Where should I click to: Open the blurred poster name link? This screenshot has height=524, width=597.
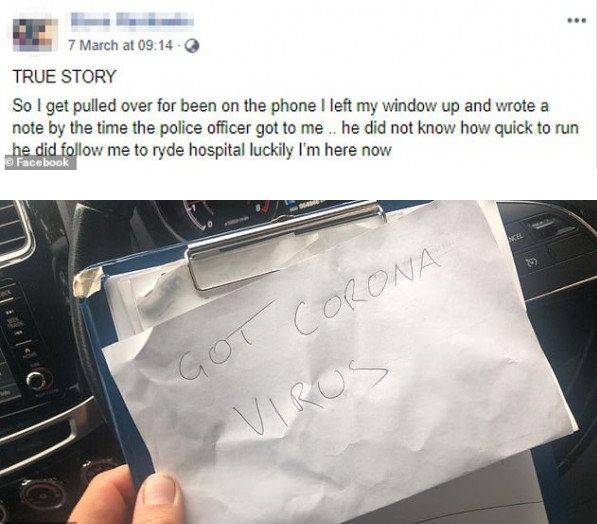click(x=132, y=20)
